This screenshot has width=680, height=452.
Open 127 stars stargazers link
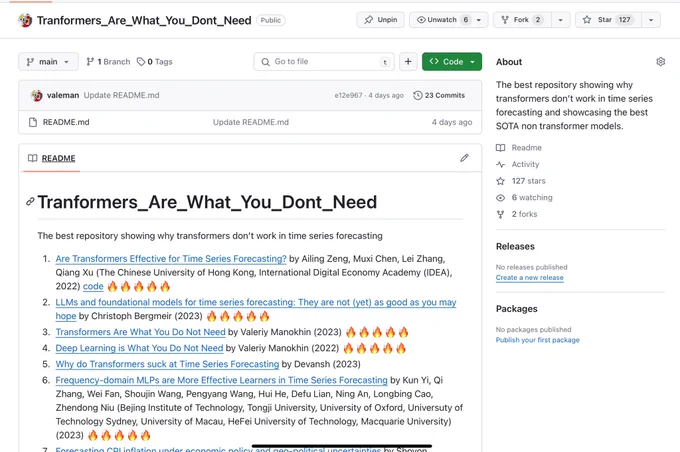[521, 181]
